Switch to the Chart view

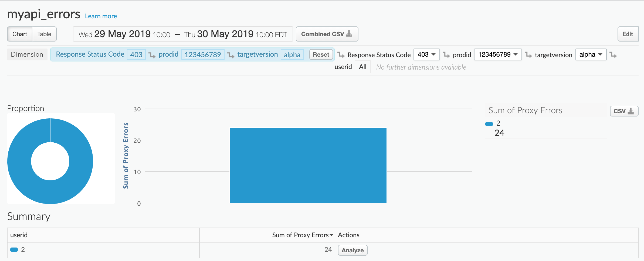pos(20,34)
